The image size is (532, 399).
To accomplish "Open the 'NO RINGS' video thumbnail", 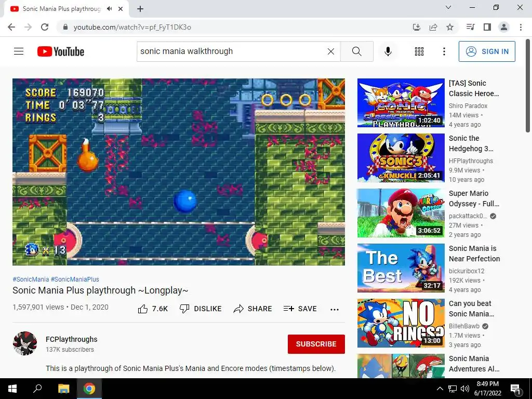I will 401,323.
